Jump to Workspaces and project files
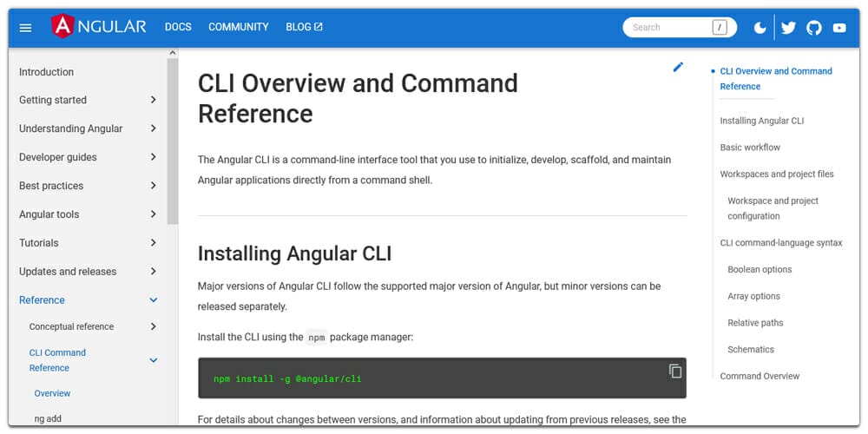This screenshot has height=434, width=868. point(777,174)
